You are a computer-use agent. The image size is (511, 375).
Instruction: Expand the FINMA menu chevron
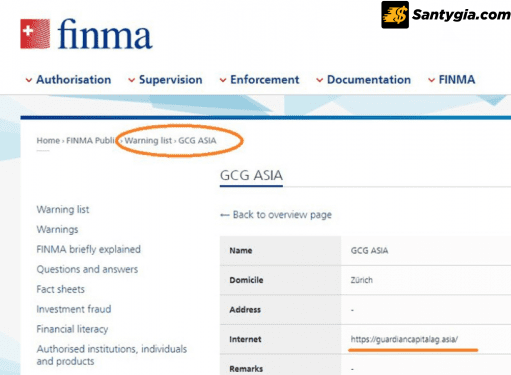click(x=432, y=80)
